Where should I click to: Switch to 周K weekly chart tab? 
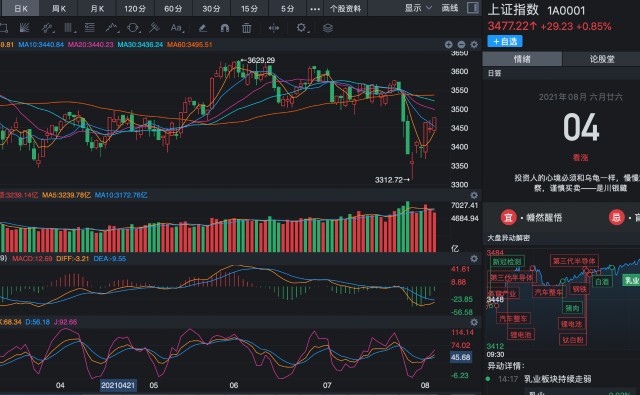click(59, 8)
